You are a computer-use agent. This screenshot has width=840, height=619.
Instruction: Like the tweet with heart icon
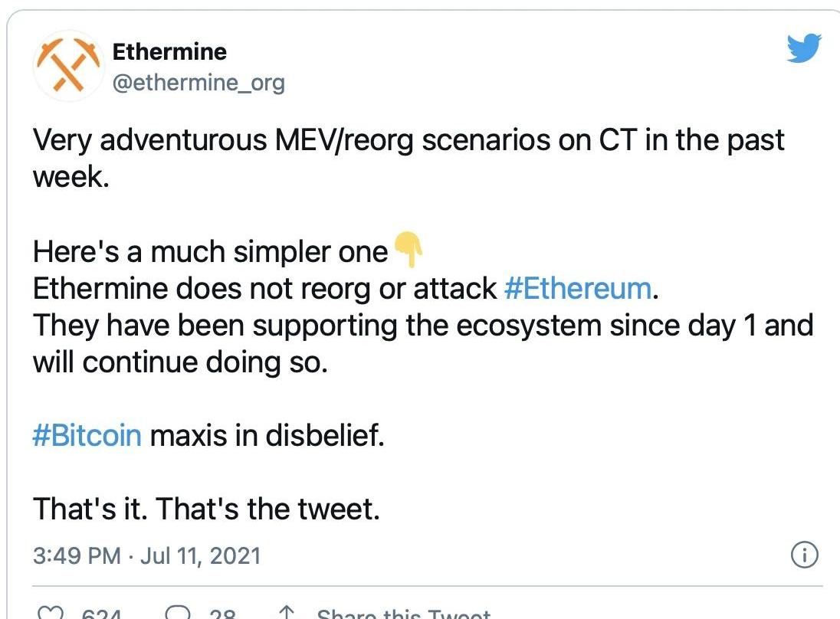point(50,612)
